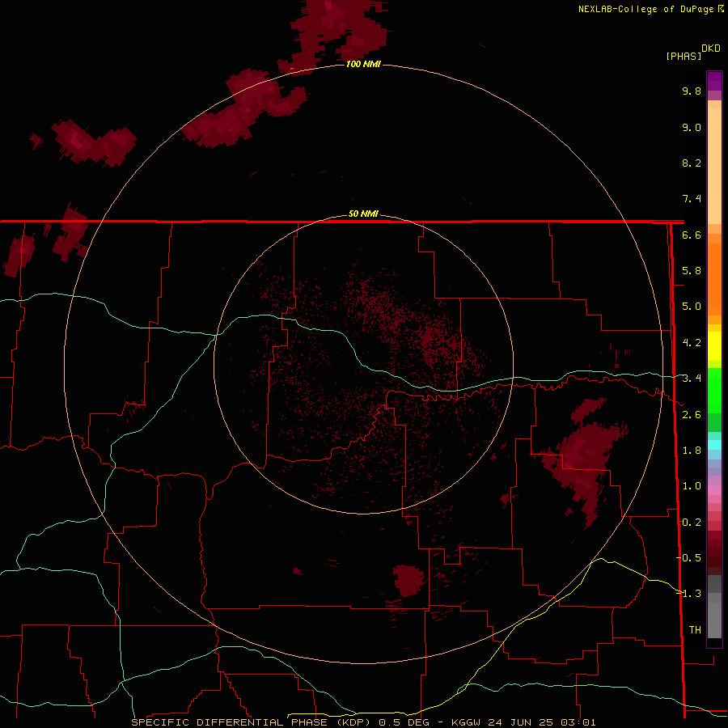The height and width of the screenshot is (728, 728).
Task: Select the 0.2 scale value
Action: (692, 523)
